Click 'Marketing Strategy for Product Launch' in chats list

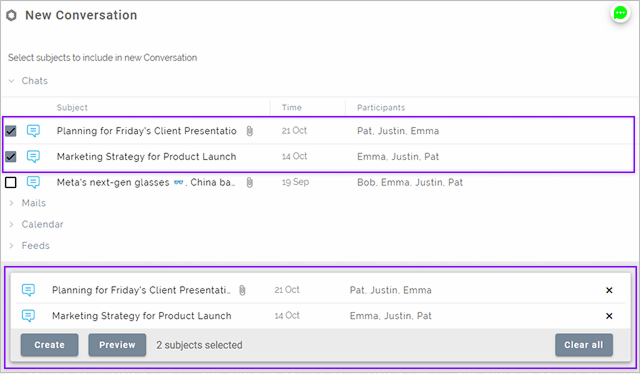coord(146,157)
